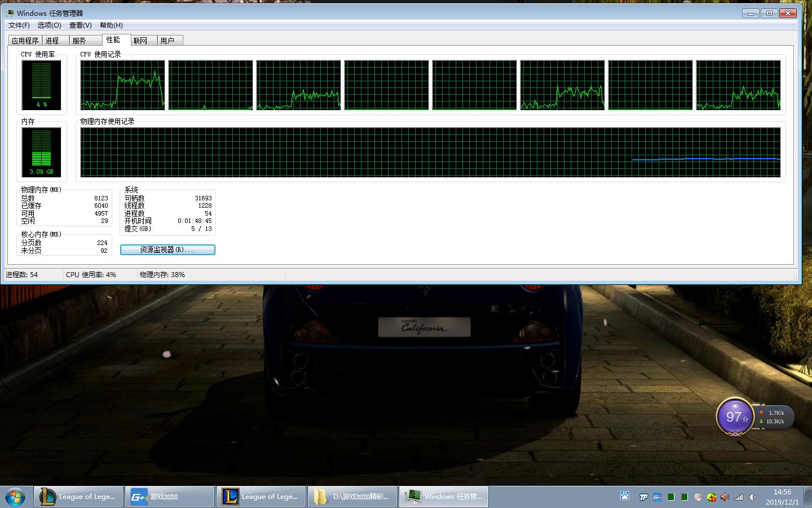This screenshot has height=508, width=812.
Task: Open the 选项(O) menu
Action: point(49,25)
